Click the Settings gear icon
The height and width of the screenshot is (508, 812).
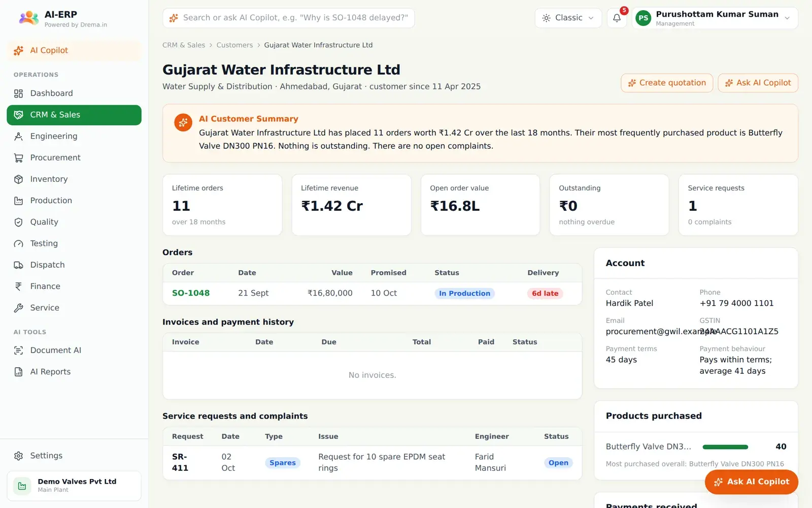click(x=19, y=456)
